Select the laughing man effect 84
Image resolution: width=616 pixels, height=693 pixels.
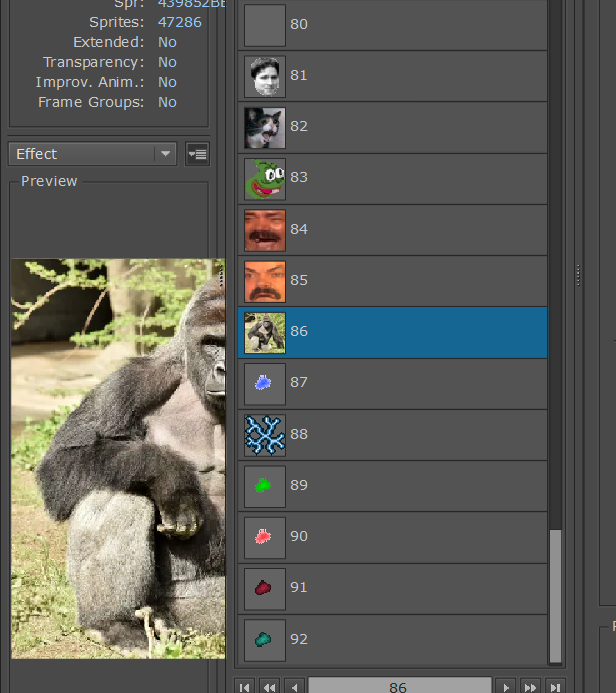pos(392,230)
